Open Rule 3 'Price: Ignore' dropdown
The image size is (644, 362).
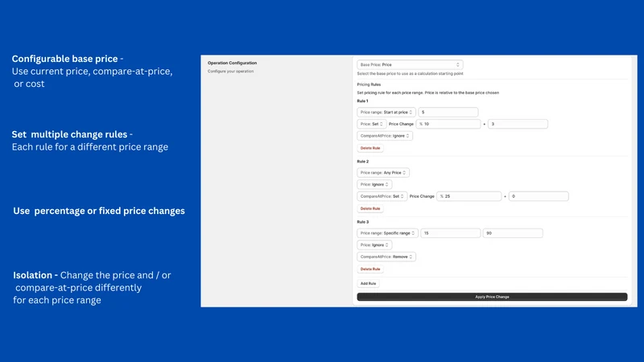374,245
